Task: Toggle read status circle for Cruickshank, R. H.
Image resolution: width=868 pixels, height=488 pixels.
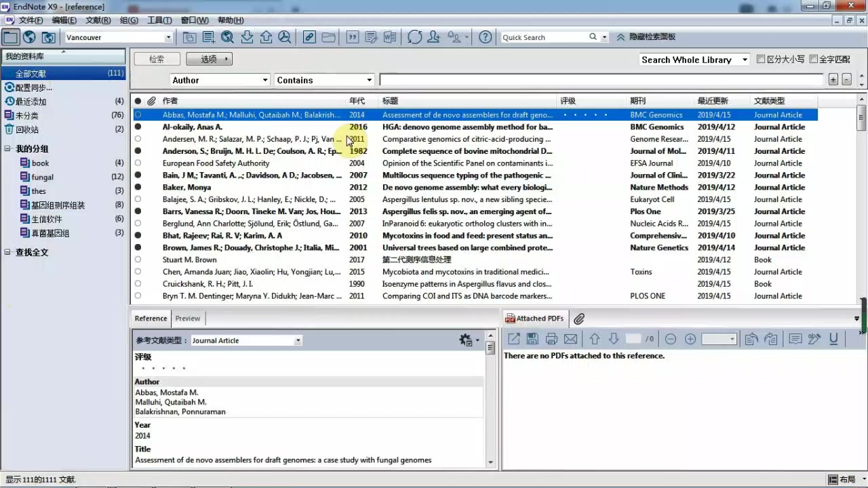Action: pos(138,284)
